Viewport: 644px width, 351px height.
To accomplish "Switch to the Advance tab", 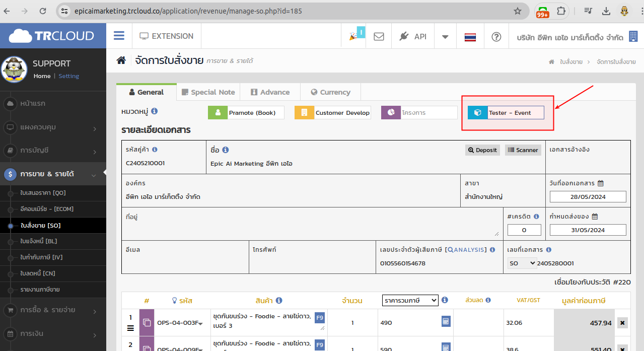I will [x=270, y=92].
